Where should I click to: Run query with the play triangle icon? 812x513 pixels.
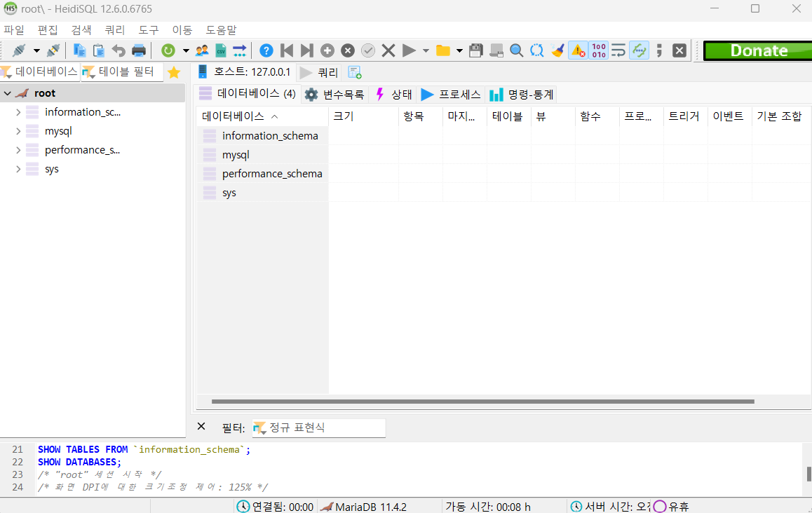(x=409, y=50)
